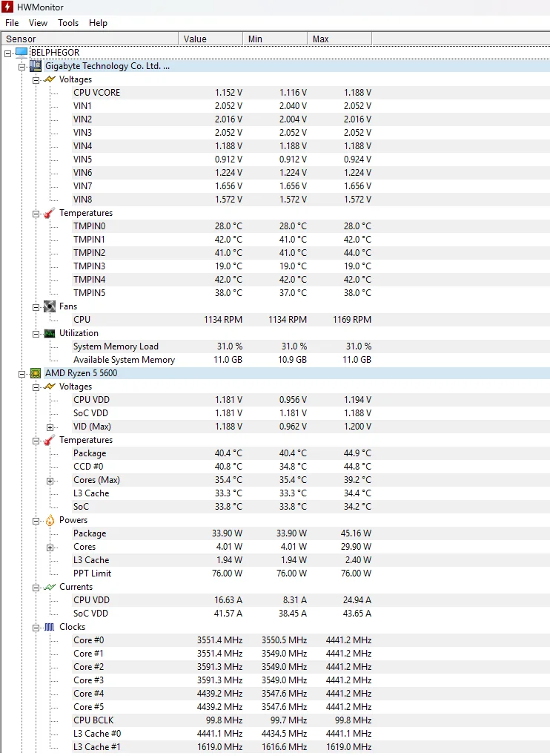
Task: Collapse the Gigabyte Technology node
Action: tap(21, 67)
